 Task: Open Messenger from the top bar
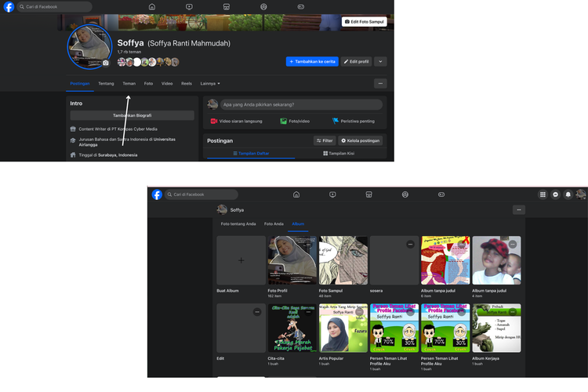tap(555, 194)
